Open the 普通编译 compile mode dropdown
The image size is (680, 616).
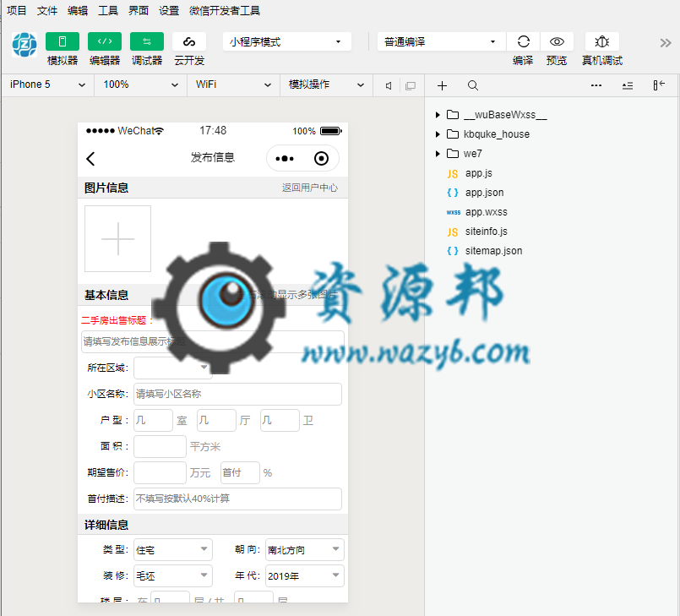[441, 41]
